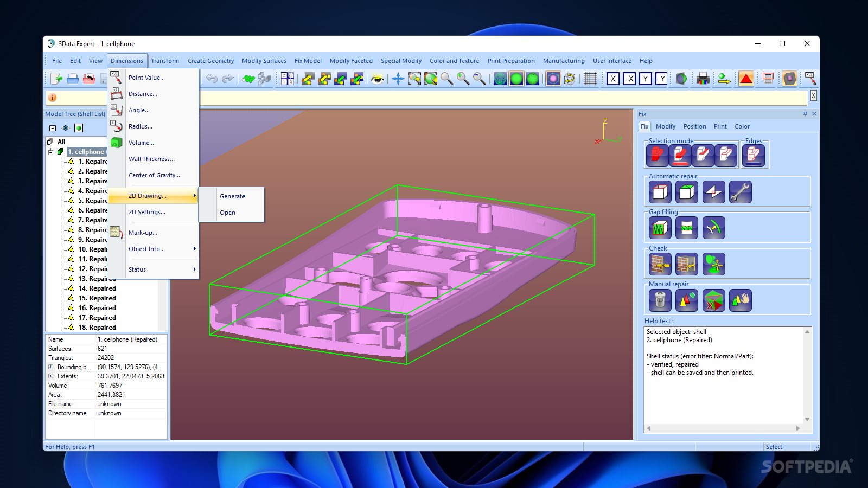
Task: Click the four-view ZYX layout icon
Action: (x=288, y=79)
